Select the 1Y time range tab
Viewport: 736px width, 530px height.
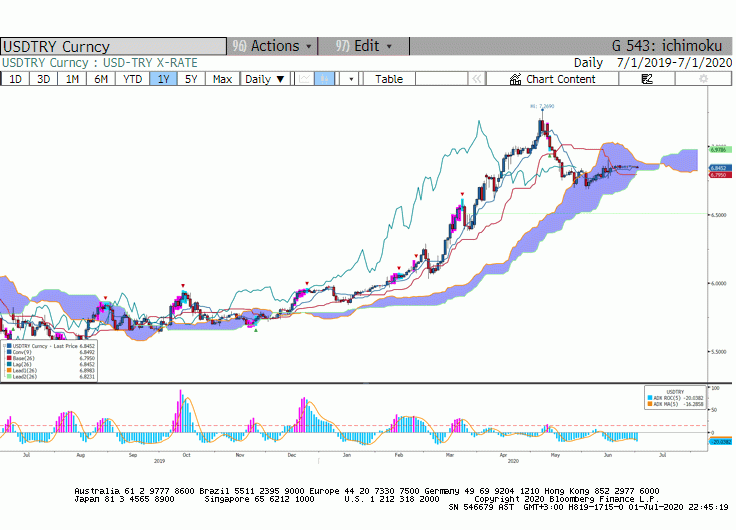tap(163, 79)
